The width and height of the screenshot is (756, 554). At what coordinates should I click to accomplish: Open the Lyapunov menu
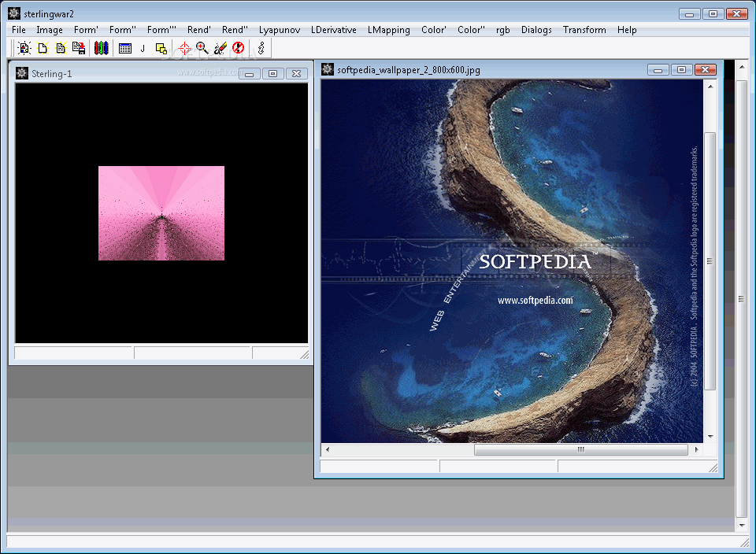click(280, 30)
